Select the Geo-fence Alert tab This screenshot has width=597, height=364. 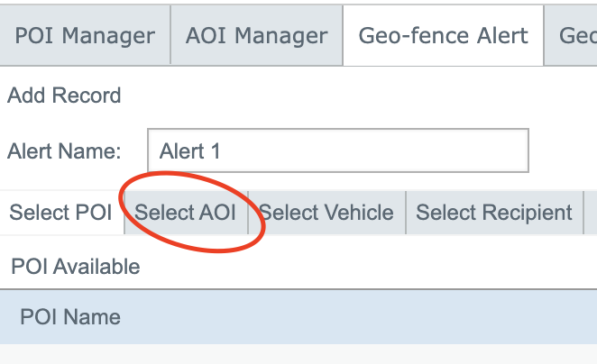point(443,36)
